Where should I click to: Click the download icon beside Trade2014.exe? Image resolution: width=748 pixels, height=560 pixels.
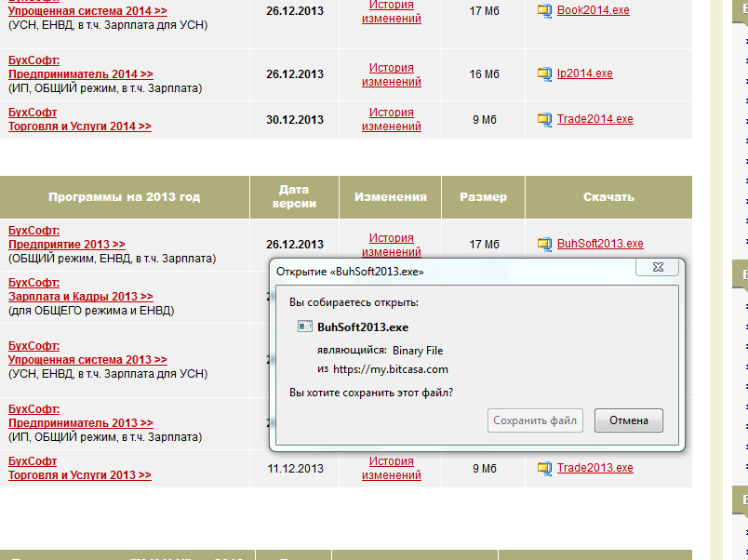(544, 119)
